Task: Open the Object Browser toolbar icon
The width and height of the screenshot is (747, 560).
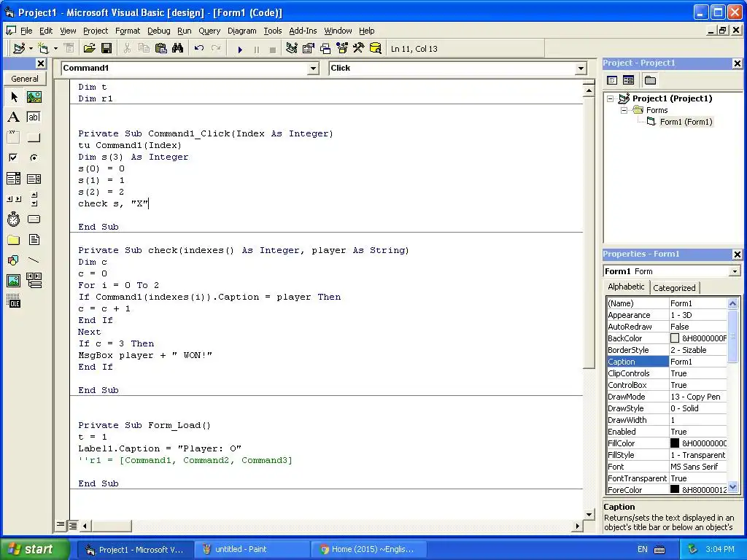Action: point(342,49)
